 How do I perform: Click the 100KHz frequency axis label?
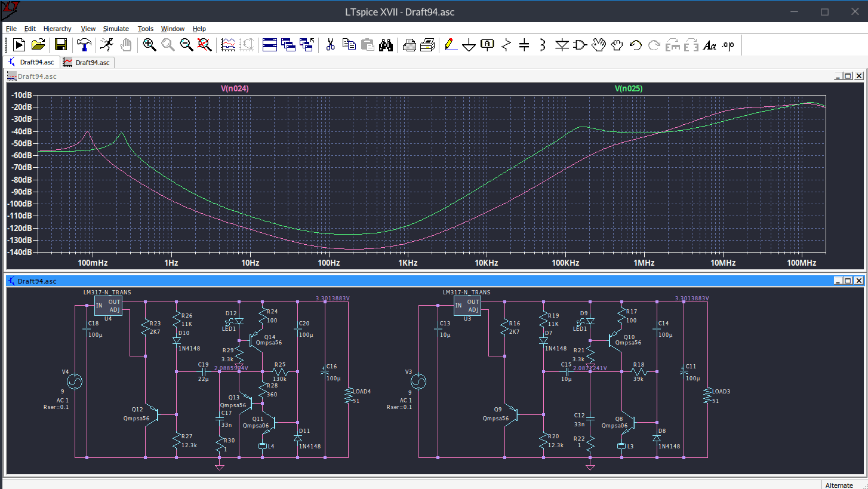tap(565, 263)
